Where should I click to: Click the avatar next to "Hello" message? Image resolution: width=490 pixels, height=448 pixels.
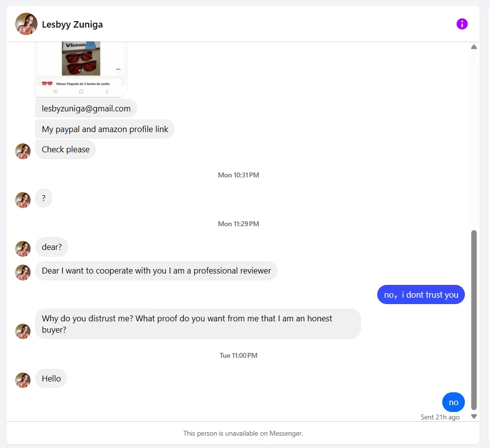(23, 380)
